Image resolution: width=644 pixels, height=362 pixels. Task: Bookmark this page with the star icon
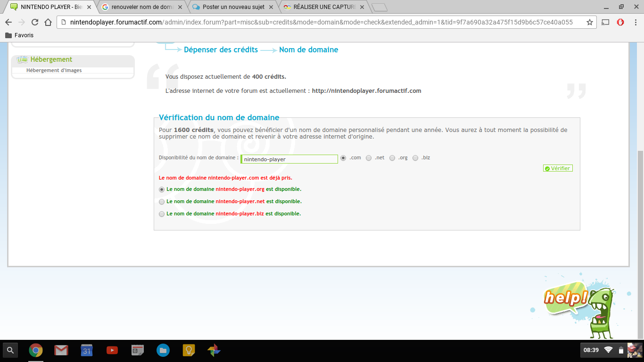tap(589, 22)
